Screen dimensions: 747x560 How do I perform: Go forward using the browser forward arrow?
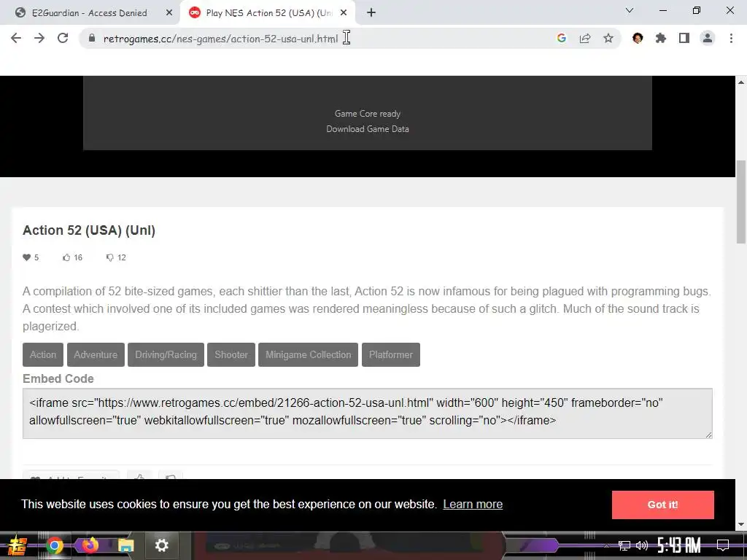(39, 38)
